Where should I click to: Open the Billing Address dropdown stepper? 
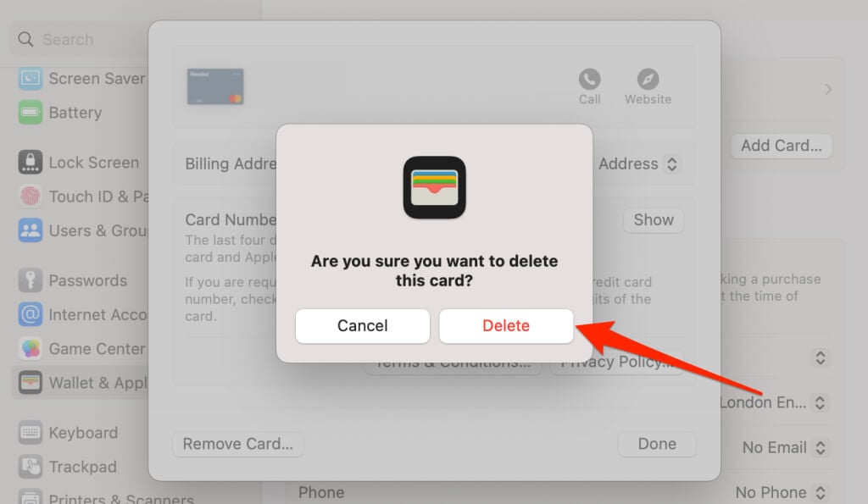671,163
